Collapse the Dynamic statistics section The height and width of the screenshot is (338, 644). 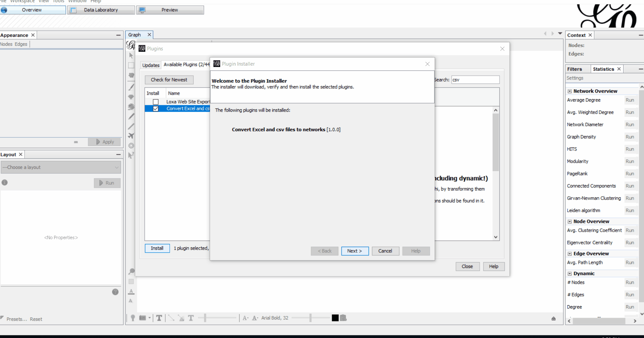coord(569,274)
